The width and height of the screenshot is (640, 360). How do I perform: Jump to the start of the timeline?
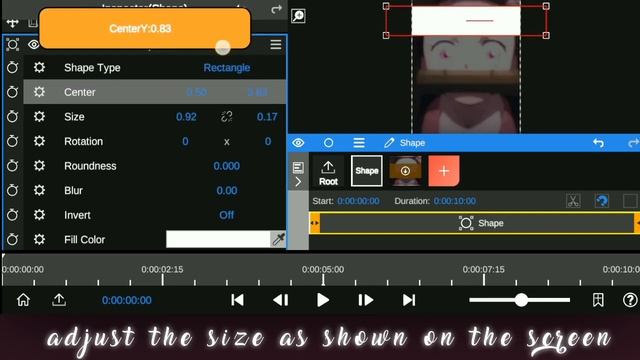(x=237, y=300)
